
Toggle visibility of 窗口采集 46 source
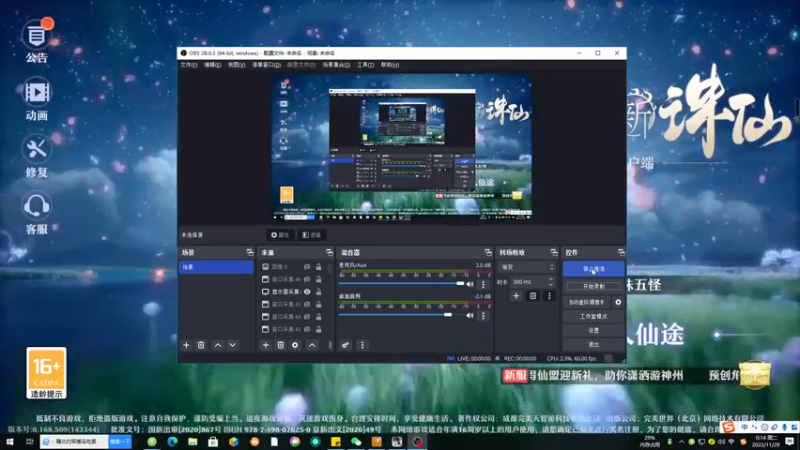coord(307,279)
